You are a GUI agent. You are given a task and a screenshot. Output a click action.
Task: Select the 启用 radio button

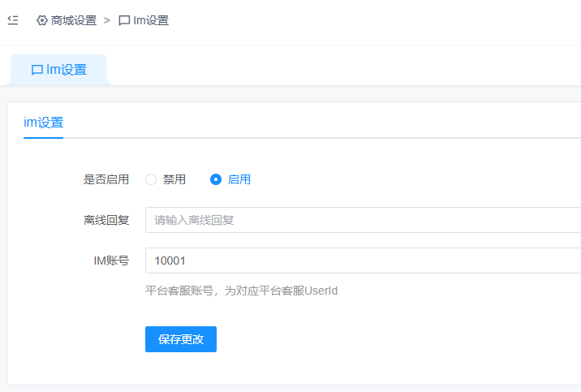[x=216, y=179]
